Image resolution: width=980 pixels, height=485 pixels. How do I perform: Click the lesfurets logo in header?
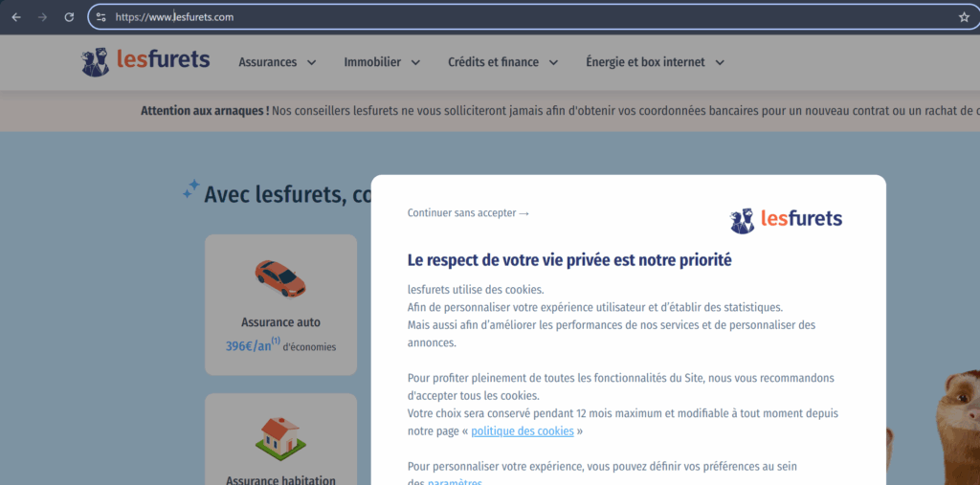click(145, 61)
